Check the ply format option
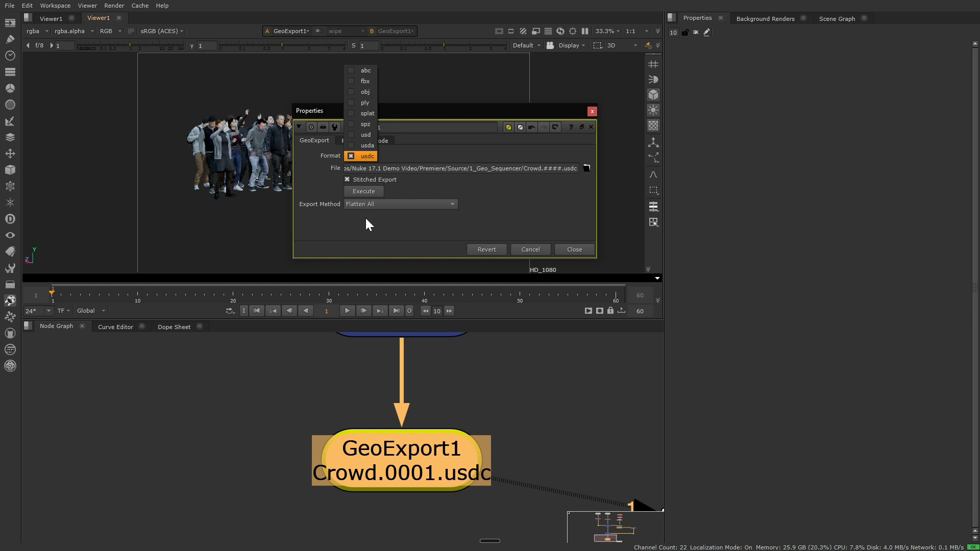The image size is (980, 551). (x=360, y=103)
